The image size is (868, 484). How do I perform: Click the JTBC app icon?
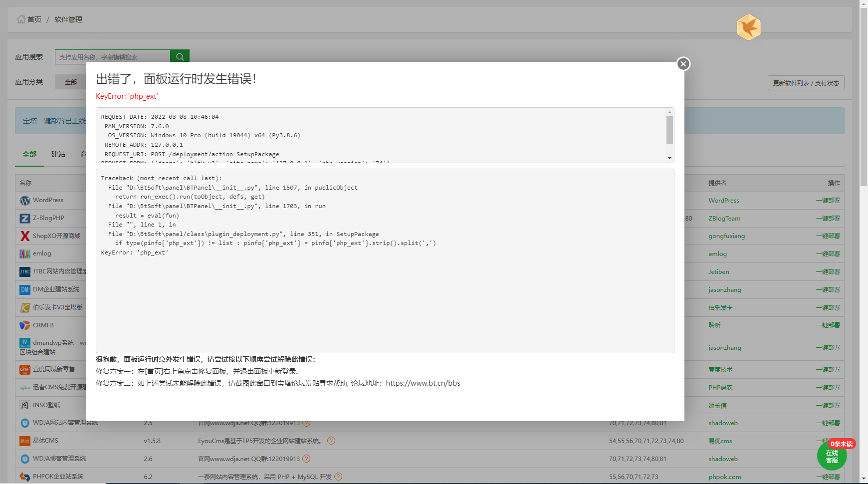pyautogui.click(x=25, y=272)
